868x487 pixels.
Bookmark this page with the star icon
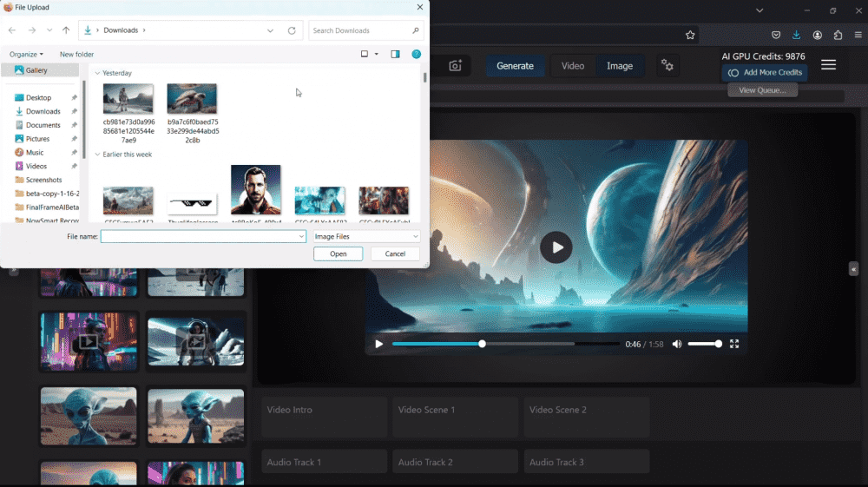point(690,36)
